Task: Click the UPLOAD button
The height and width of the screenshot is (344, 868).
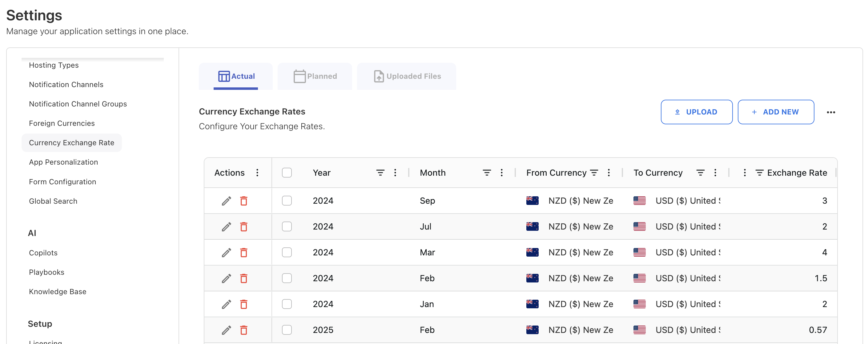Action: tap(696, 112)
